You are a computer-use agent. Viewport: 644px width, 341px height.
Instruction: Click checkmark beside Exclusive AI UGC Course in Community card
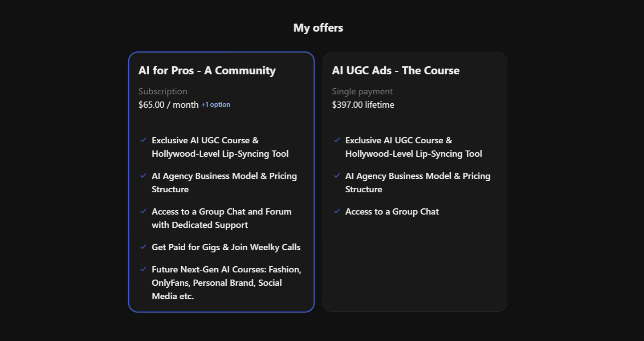click(x=143, y=140)
